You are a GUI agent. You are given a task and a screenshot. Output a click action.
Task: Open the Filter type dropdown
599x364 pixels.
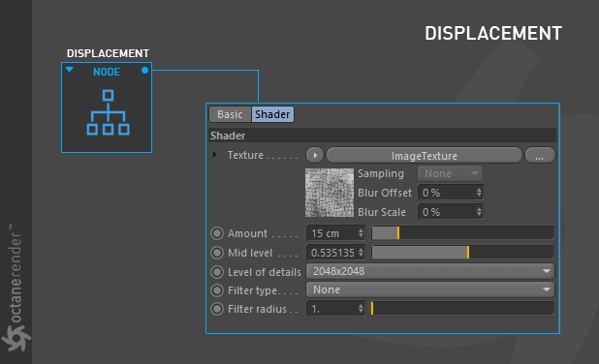[x=430, y=290]
